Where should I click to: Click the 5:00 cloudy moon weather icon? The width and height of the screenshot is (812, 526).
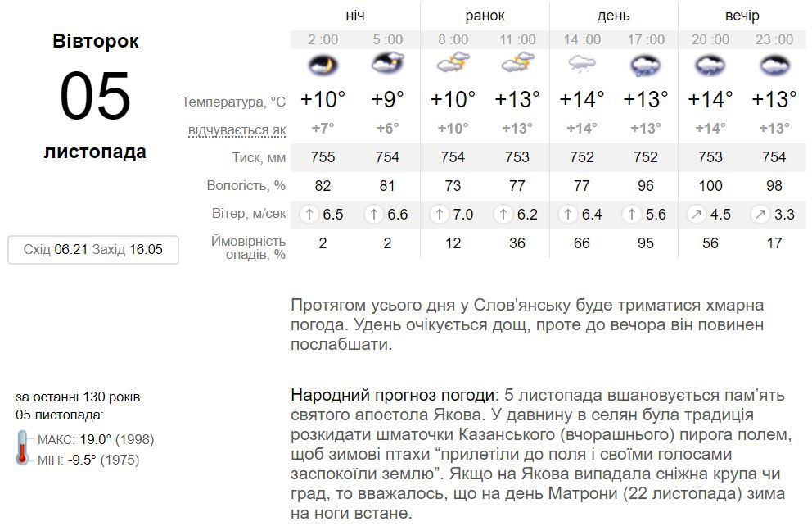click(387, 63)
